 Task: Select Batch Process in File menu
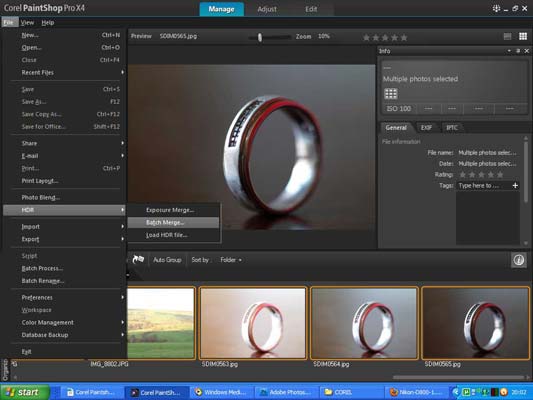point(65,268)
